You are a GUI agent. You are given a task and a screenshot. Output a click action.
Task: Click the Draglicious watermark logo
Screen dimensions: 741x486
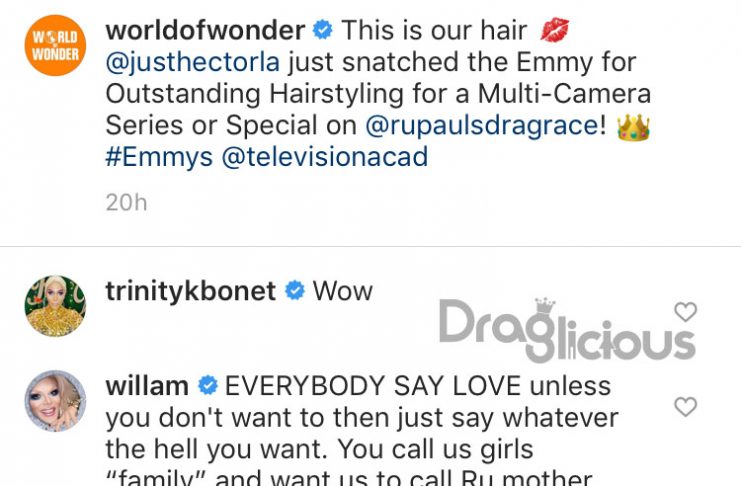point(567,330)
